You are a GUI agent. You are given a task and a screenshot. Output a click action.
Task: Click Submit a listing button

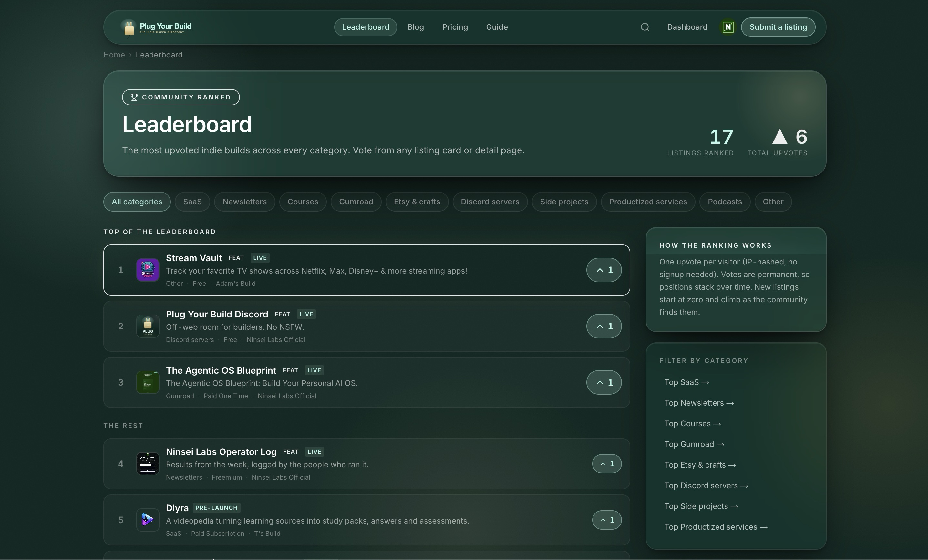pyautogui.click(x=778, y=27)
